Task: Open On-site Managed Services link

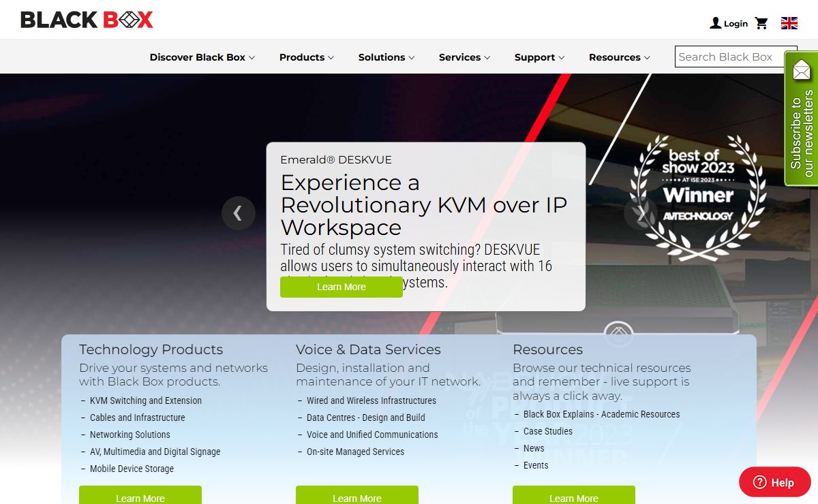Action: 356,452
